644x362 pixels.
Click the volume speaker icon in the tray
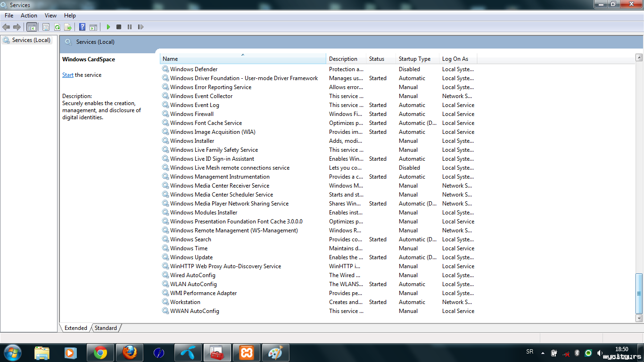point(600,353)
